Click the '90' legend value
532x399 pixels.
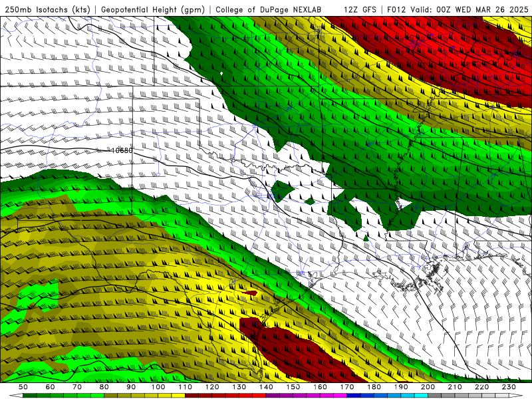(131, 387)
